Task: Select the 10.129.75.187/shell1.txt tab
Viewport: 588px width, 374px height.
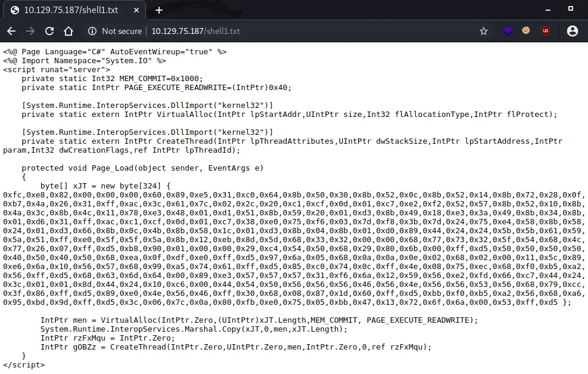Action: pos(75,10)
